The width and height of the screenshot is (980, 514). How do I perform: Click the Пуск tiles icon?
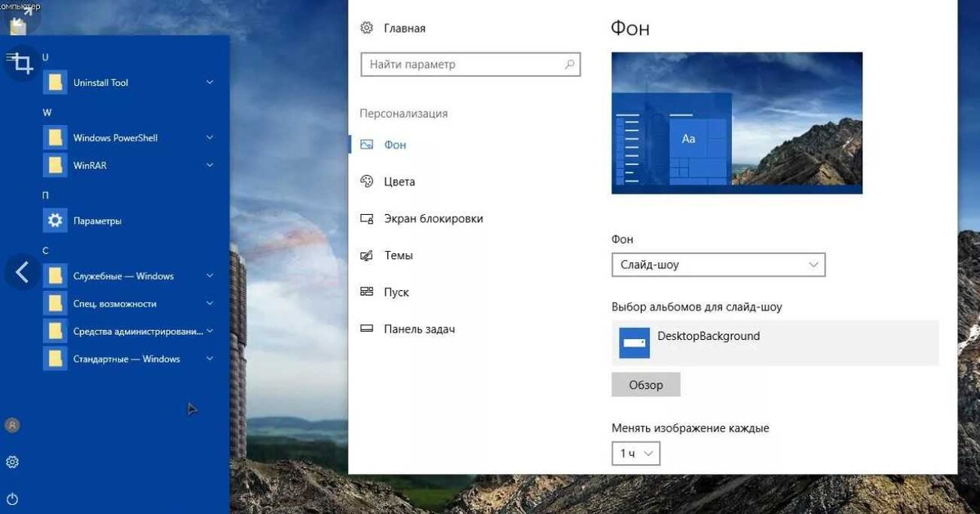(367, 292)
